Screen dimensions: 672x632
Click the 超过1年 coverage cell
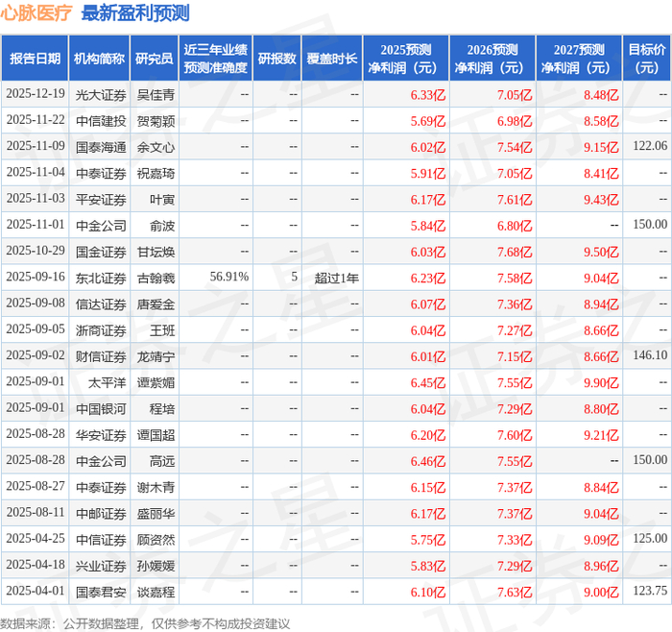pos(336,278)
